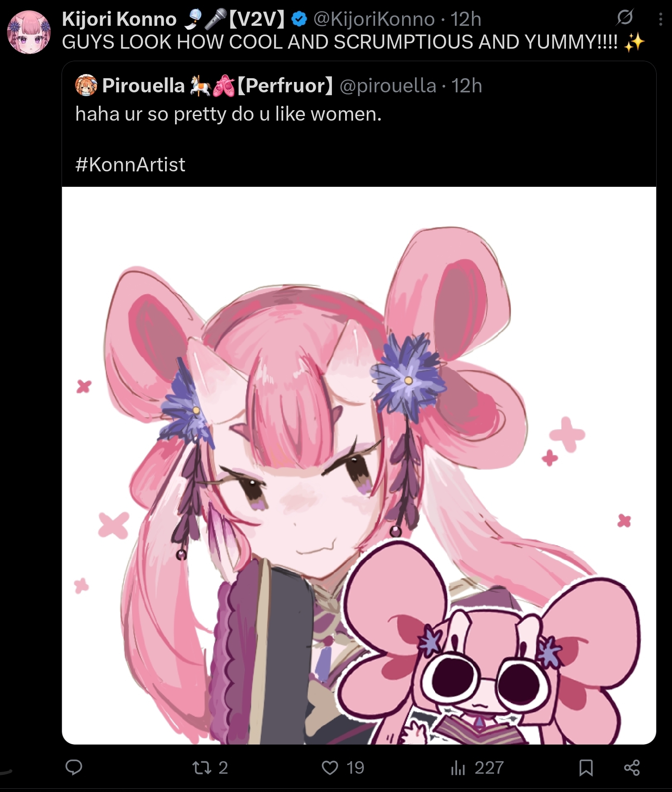The height and width of the screenshot is (792, 672).
Task: Click the 12h timestamp on Kijori's tweet
Action: (466, 19)
